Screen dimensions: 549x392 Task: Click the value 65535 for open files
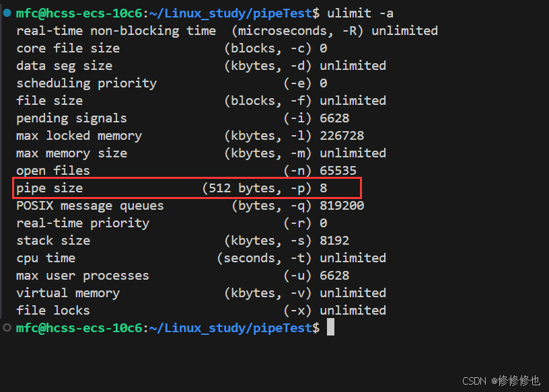click(x=338, y=171)
